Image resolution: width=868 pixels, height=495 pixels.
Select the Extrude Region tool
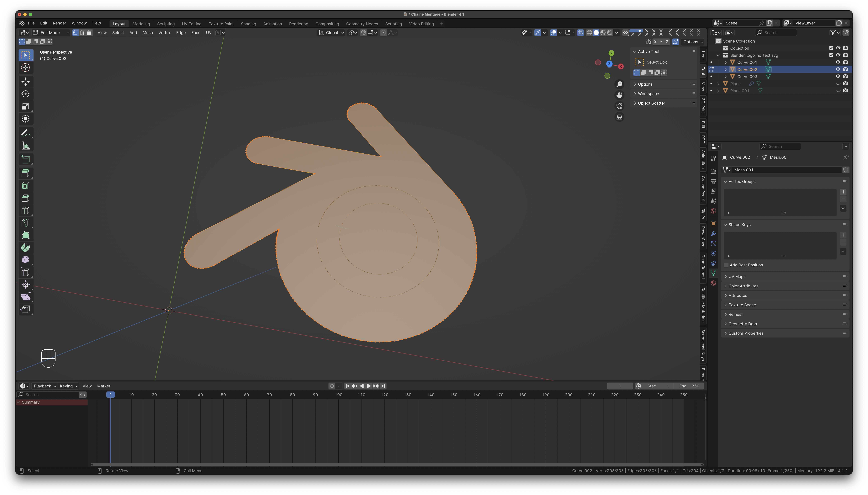point(25,173)
